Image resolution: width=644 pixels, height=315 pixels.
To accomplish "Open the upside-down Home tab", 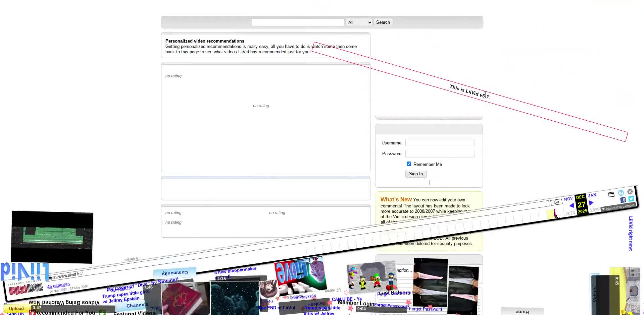I will (522, 312).
